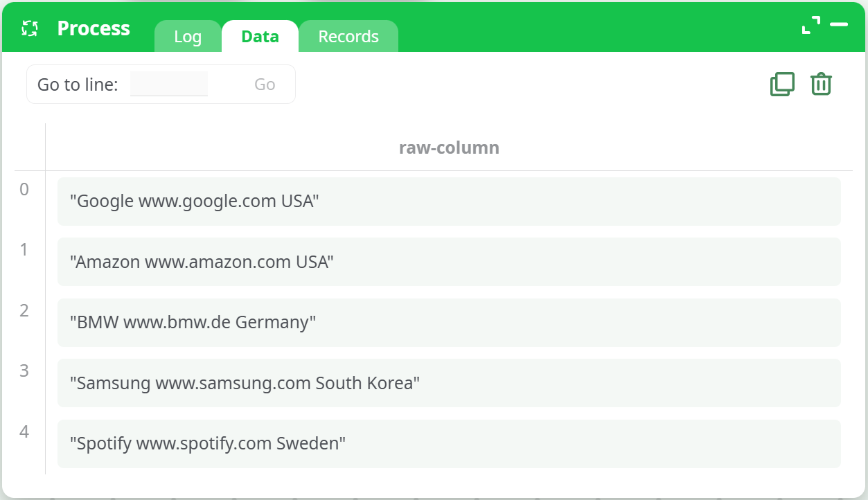Click the Spotify www.spotify.com Sweden cell
Image resolution: width=868 pixels, height=500 pixels.
pyautogui.click(x=449, y=444)
